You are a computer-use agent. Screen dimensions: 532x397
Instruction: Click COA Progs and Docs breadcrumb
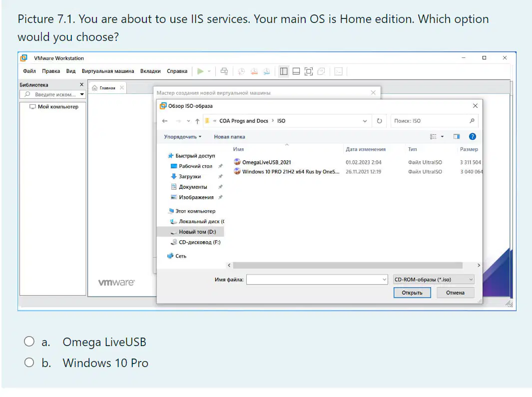click(x=244, y=121)
